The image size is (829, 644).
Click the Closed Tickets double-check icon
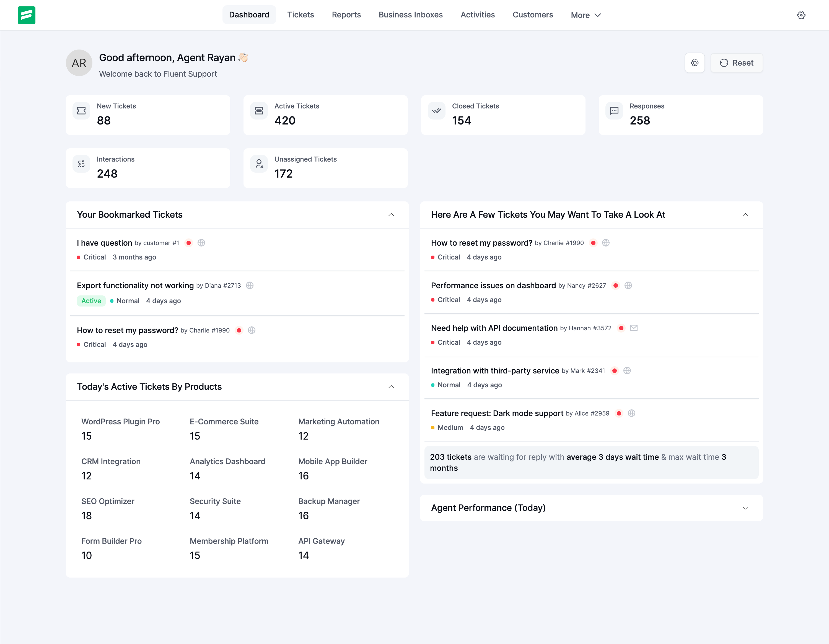pyautogui.click(x=437, y=111)
